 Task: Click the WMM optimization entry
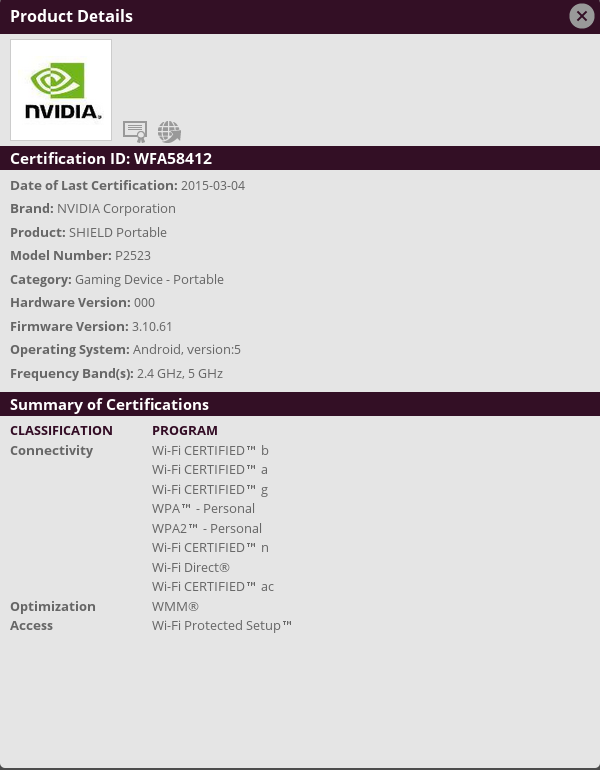point(175,606)
